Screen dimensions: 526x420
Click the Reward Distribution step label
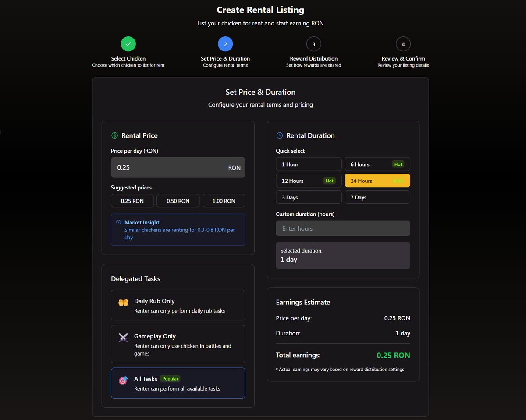pyautogui.click(x=314, y=58)
